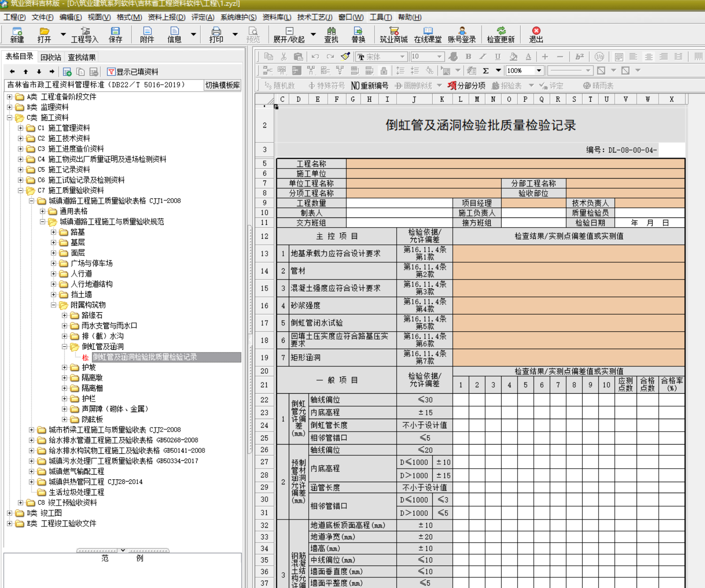Open the 编辑(E) menu
This screenshot has width=705, height=588.
click(x=70, y=17)
